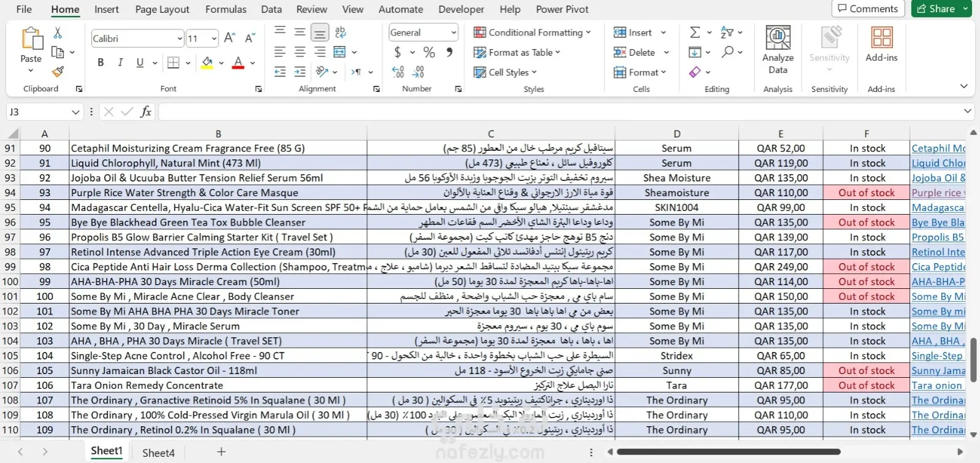This screenshot has height=463, width=980.
Task: Increase indent in the Alignment group
Action: click(x=300, y=72)
